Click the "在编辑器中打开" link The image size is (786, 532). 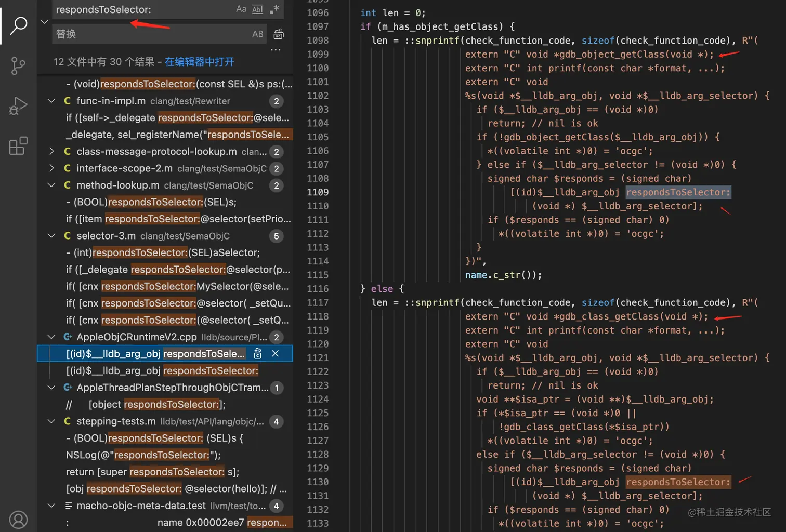[x=199, y=62]
